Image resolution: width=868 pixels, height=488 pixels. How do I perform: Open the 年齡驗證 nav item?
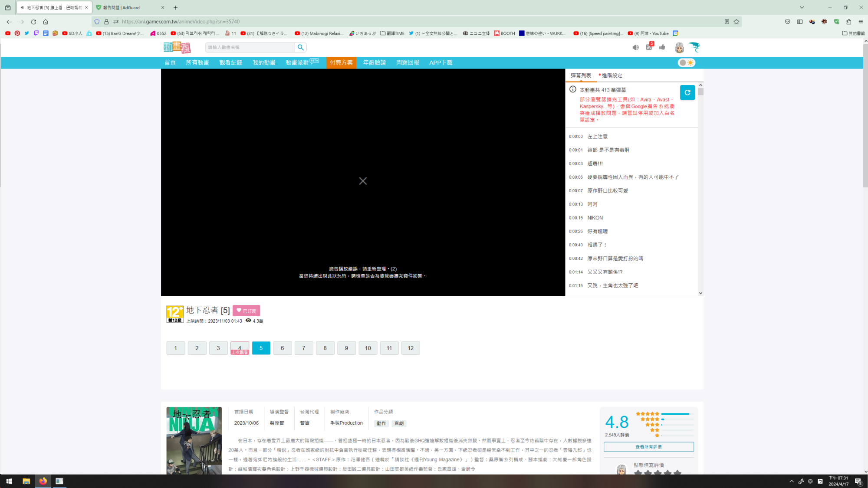[375, 63]
